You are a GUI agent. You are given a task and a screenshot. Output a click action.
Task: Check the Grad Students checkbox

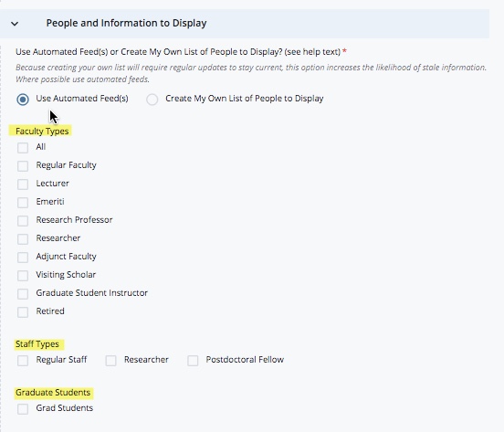[x=23, y=409]
